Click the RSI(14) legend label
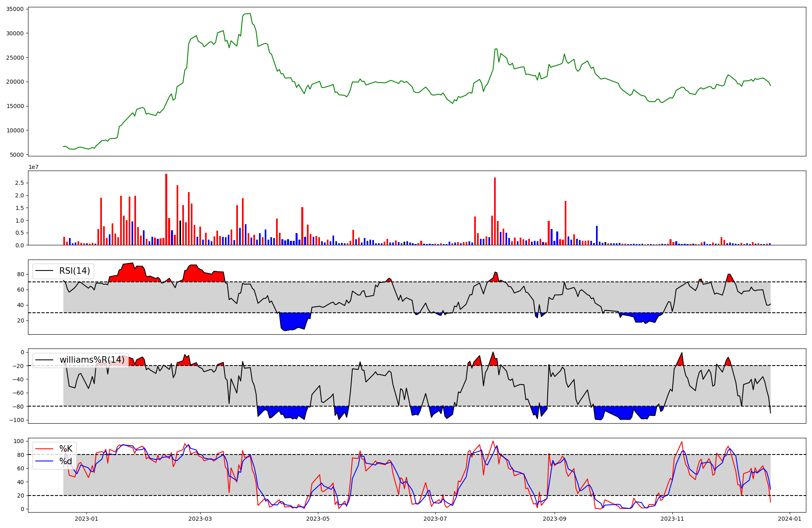The height and width of the screenshot is (528, 812). pos(74,271)
